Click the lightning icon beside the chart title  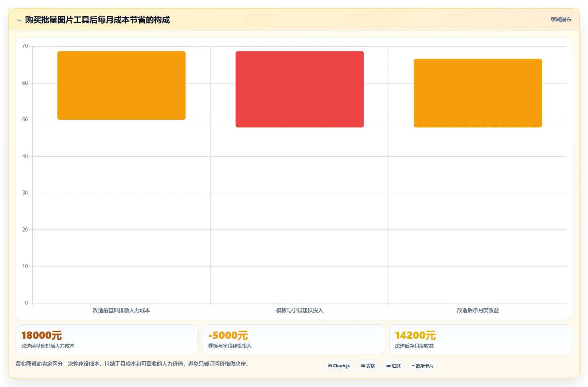point(19,20)
